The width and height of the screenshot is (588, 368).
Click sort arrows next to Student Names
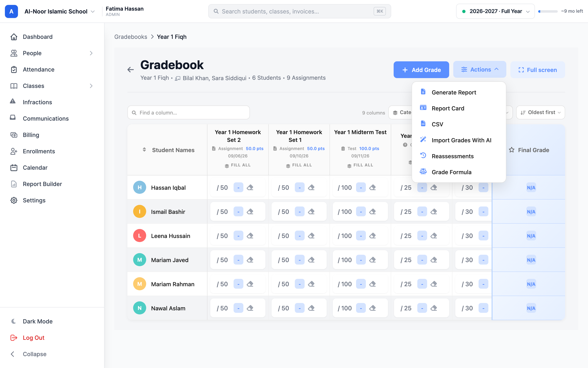[x=144, y=149]
